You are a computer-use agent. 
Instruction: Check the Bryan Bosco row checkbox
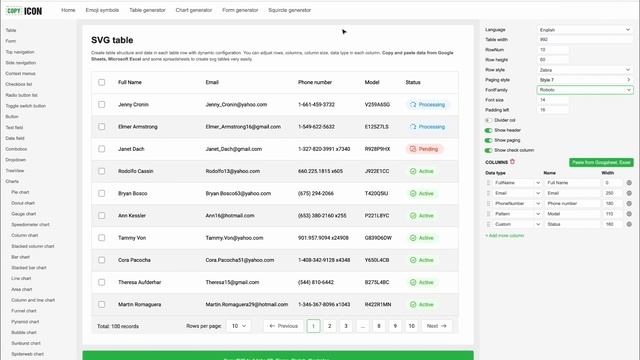tap(102, 193)
